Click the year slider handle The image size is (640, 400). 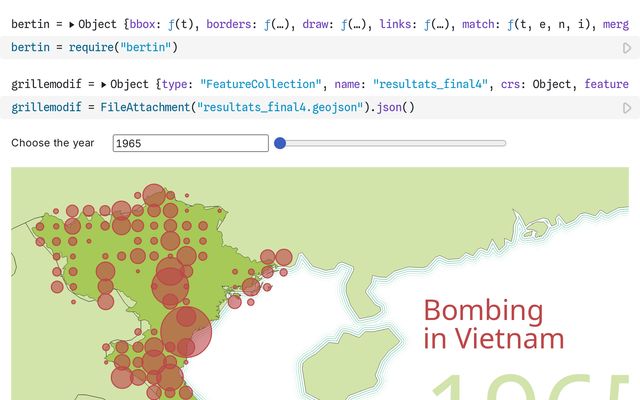(281, 143)
